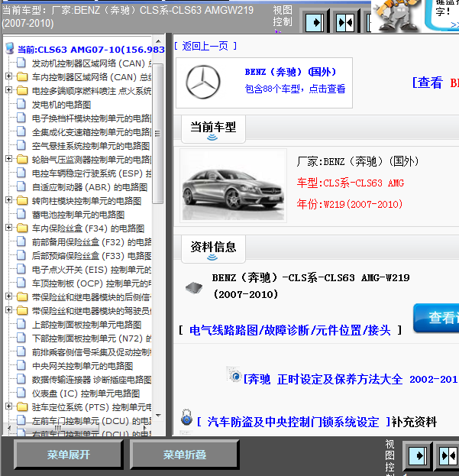Image resolution: width=459 pixels, height=476 pixels.
Task: Open 数据传输连接器 诊断插座电路图 item
Action: click(x=92, y=380)
